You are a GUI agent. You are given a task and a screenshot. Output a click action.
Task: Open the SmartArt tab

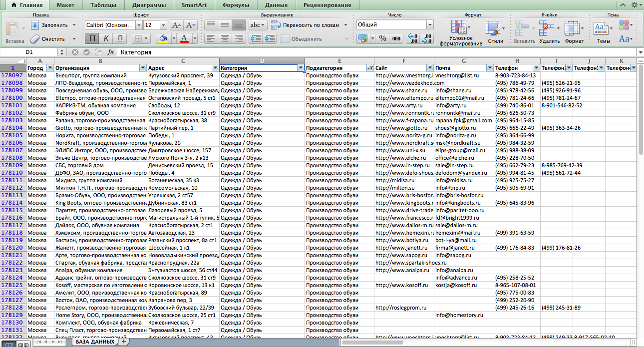click(x=195, y=5)
